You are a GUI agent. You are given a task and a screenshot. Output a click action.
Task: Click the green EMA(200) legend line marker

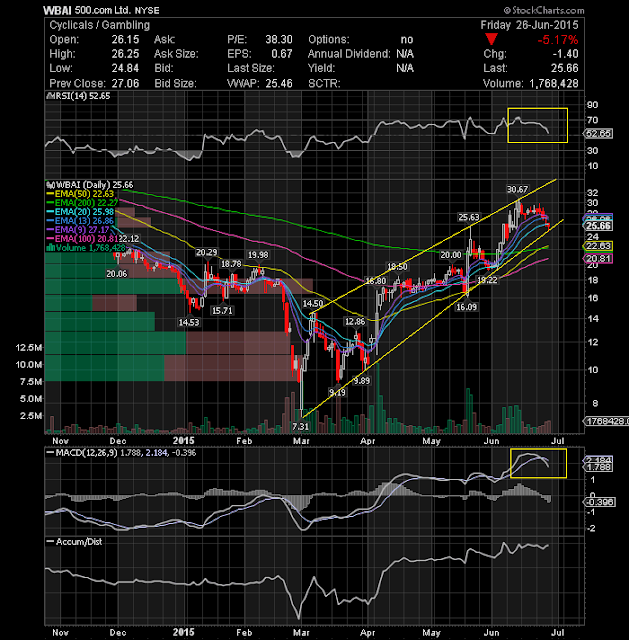(50, 203)
